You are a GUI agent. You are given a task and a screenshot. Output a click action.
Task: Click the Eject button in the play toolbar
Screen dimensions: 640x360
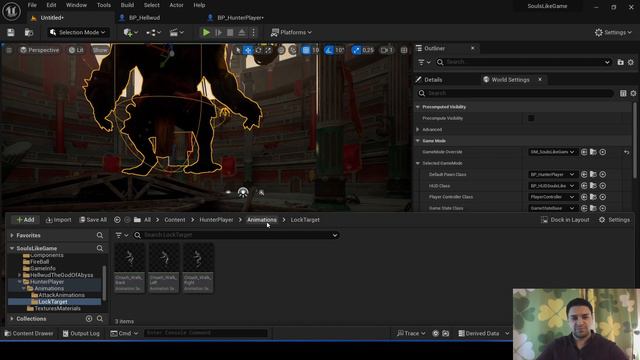click(242, 32)
